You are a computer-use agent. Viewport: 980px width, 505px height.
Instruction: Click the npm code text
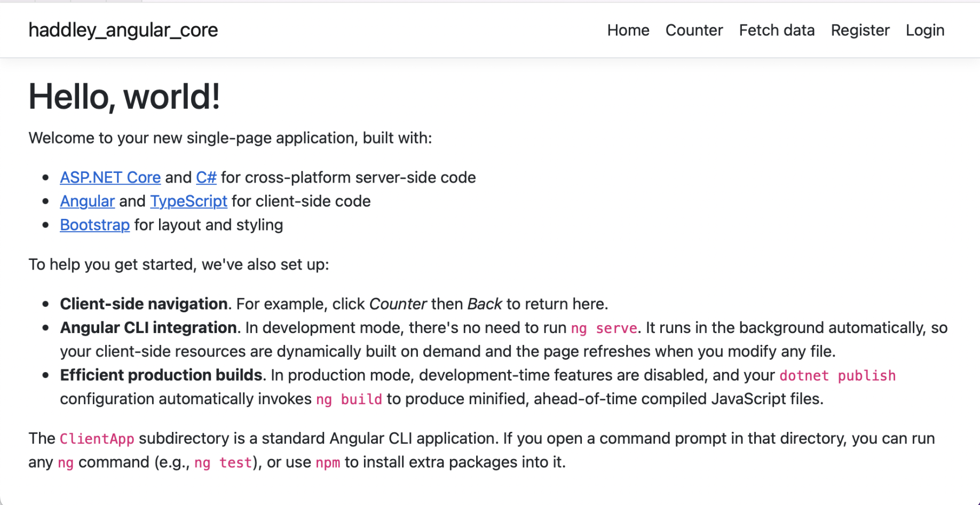pos(328,462)
